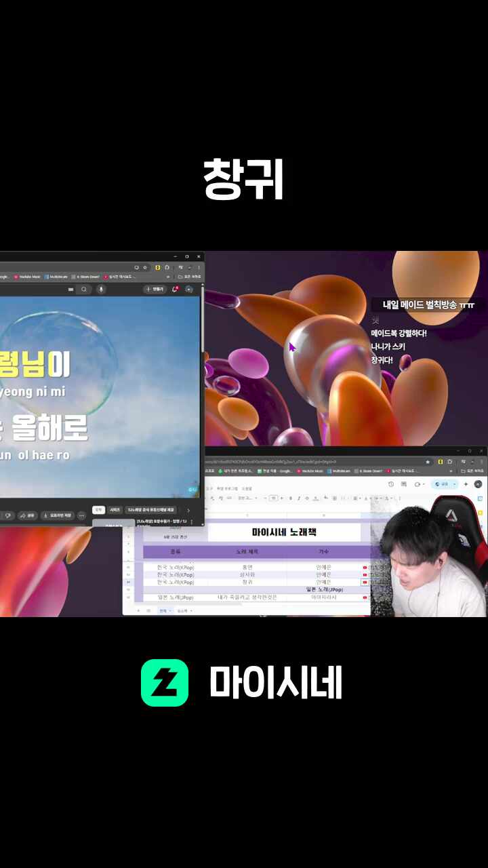
Task: Open the all-sheets list icon
Action: 148,610
